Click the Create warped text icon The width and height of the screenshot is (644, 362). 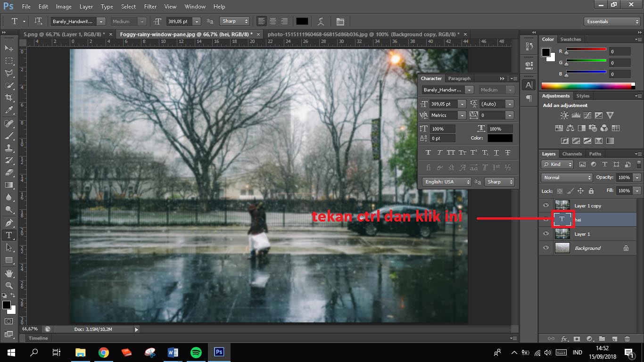point(321,21)
